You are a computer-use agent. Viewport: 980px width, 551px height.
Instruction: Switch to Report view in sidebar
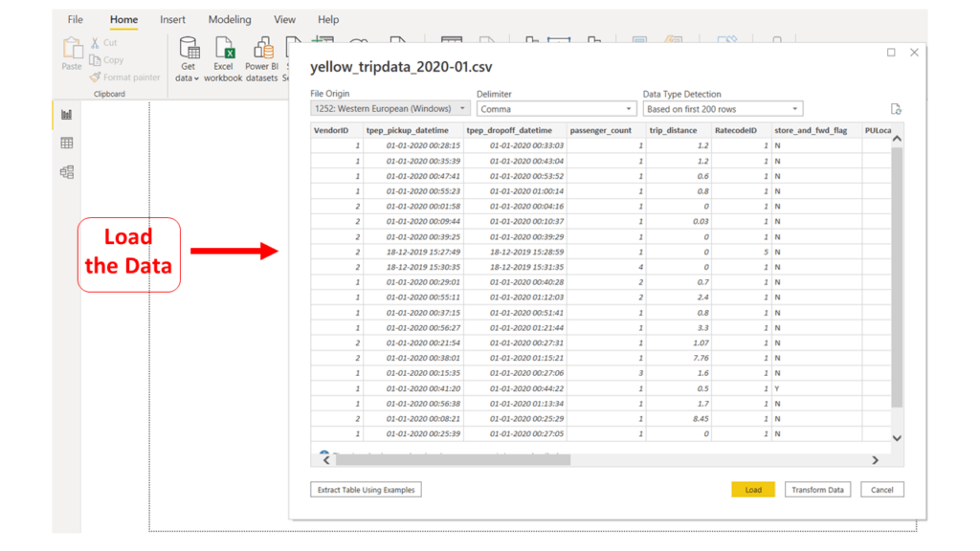tap(66, 115)
